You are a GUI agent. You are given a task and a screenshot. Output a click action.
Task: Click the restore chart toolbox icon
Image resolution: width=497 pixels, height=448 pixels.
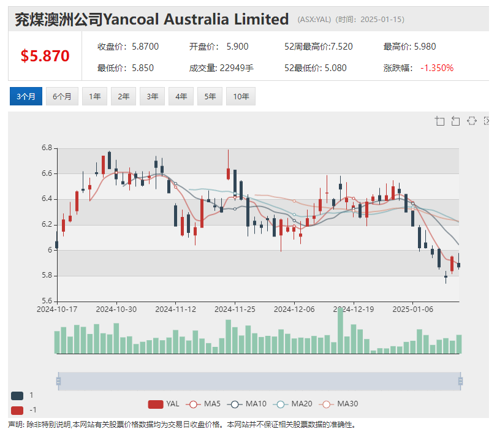tap(472, 121)
